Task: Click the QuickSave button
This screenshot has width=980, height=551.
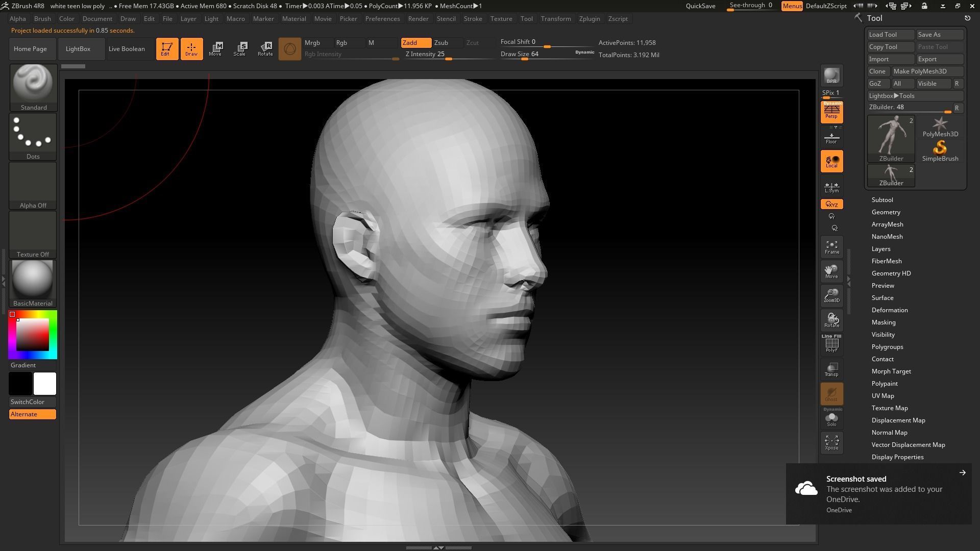Action: pos(700,6)
